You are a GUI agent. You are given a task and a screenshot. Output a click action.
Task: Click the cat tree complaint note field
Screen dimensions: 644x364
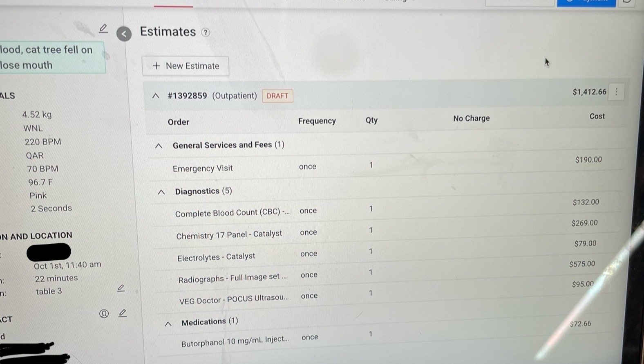[51, 58]
